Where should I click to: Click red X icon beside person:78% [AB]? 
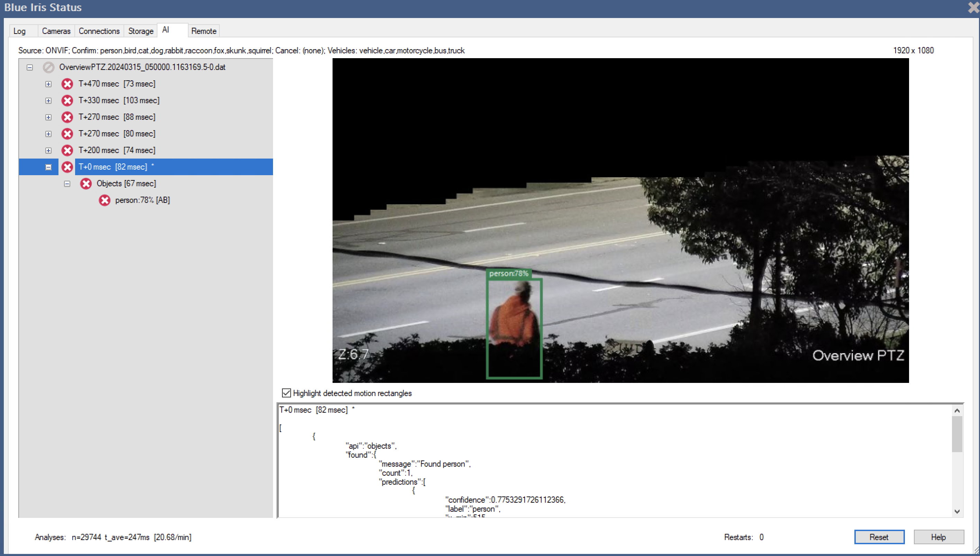click(105, 200)
